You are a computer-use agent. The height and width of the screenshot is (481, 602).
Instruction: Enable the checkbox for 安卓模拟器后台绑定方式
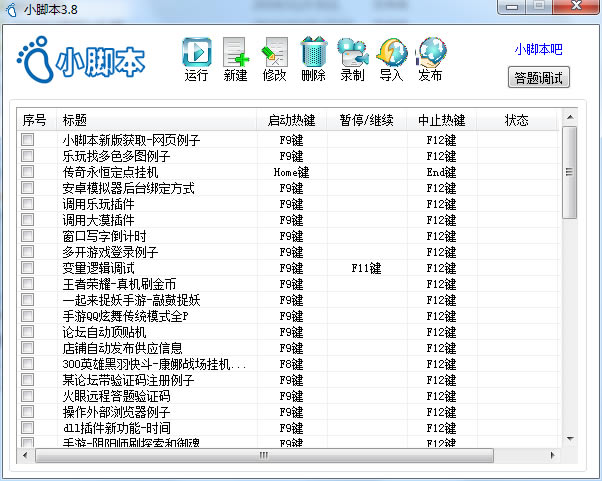coord(28,188)
